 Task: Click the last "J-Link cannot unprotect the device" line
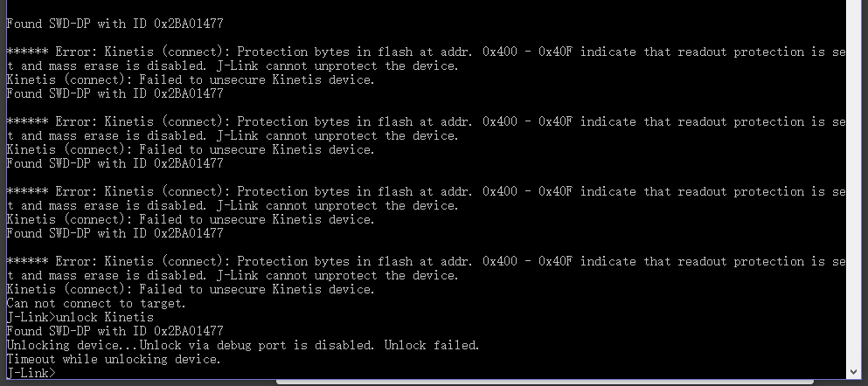(x=337, y=275)
